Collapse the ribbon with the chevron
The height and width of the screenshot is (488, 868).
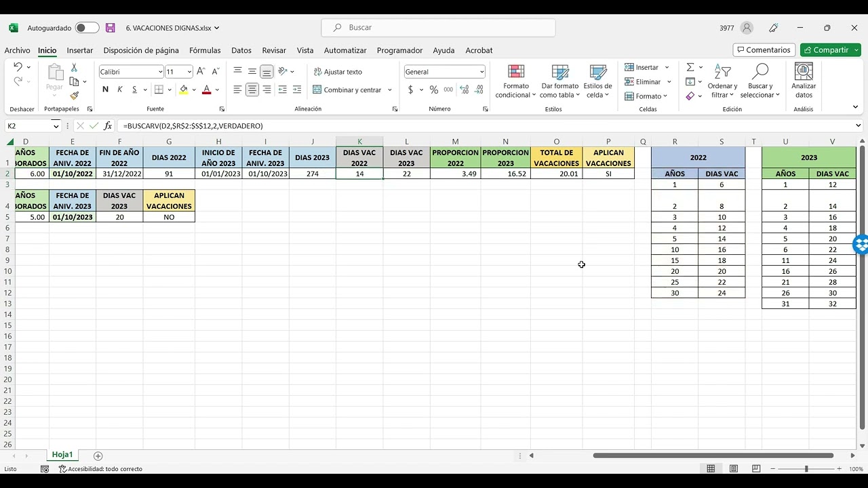(855, 107)
